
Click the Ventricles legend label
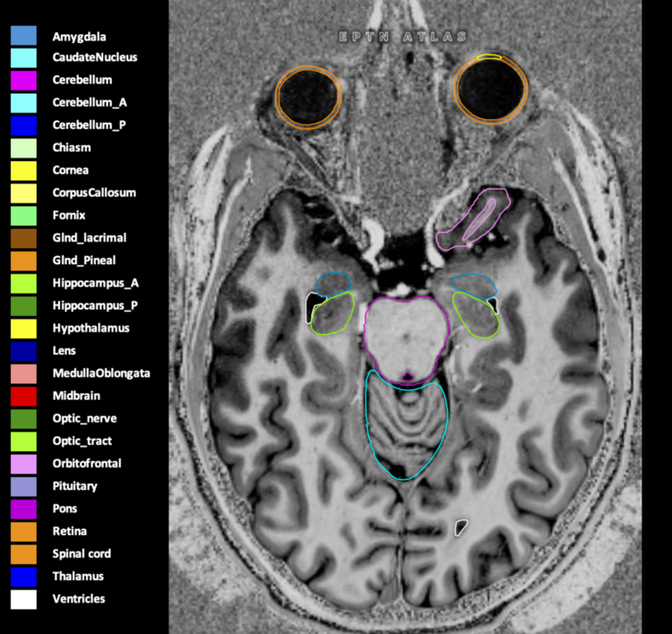(79, 598)
